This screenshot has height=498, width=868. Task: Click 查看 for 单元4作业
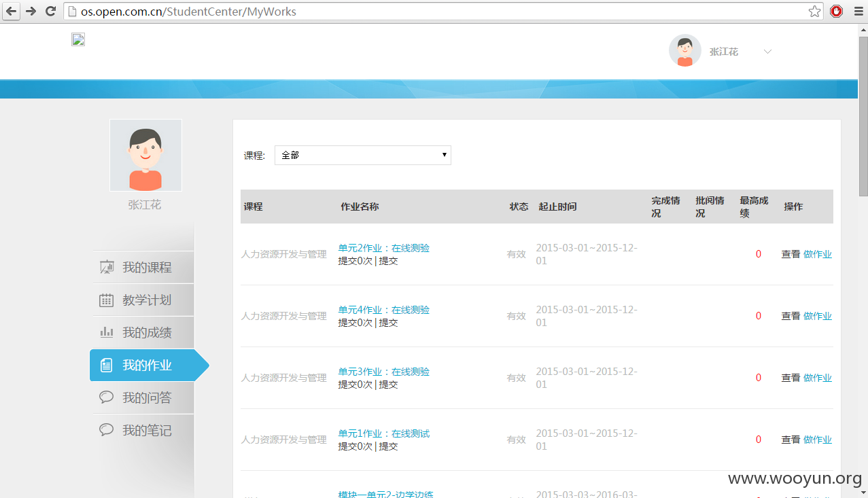pos(791,316)
